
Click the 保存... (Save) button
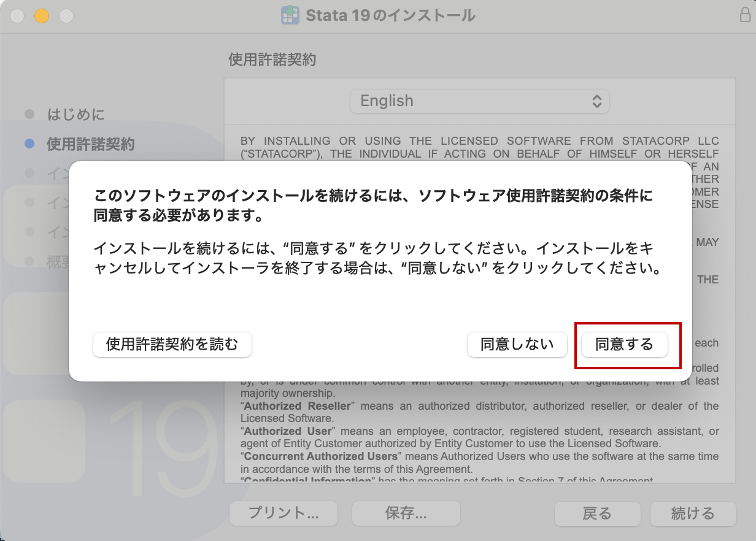tap(406, 513)
